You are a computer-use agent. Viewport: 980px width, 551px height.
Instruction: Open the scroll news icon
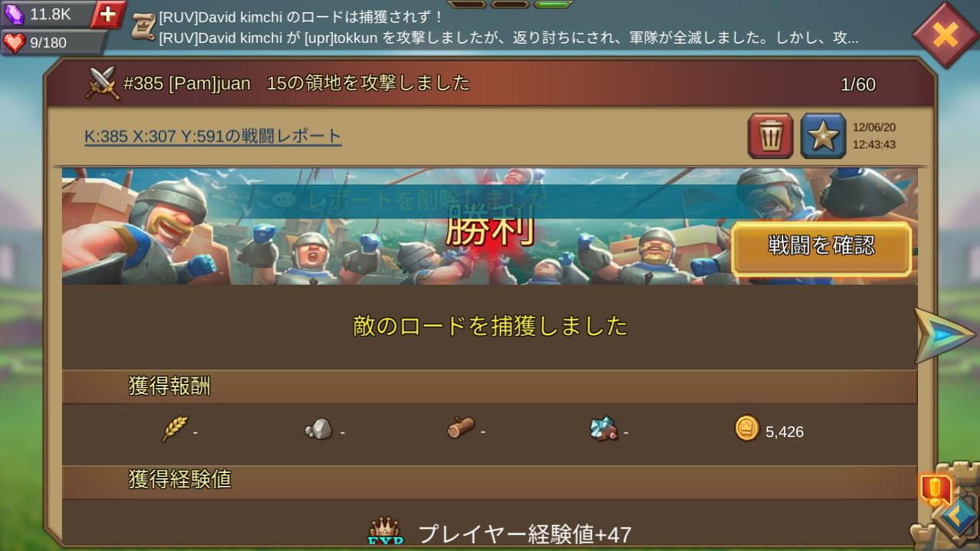[142, 28]
